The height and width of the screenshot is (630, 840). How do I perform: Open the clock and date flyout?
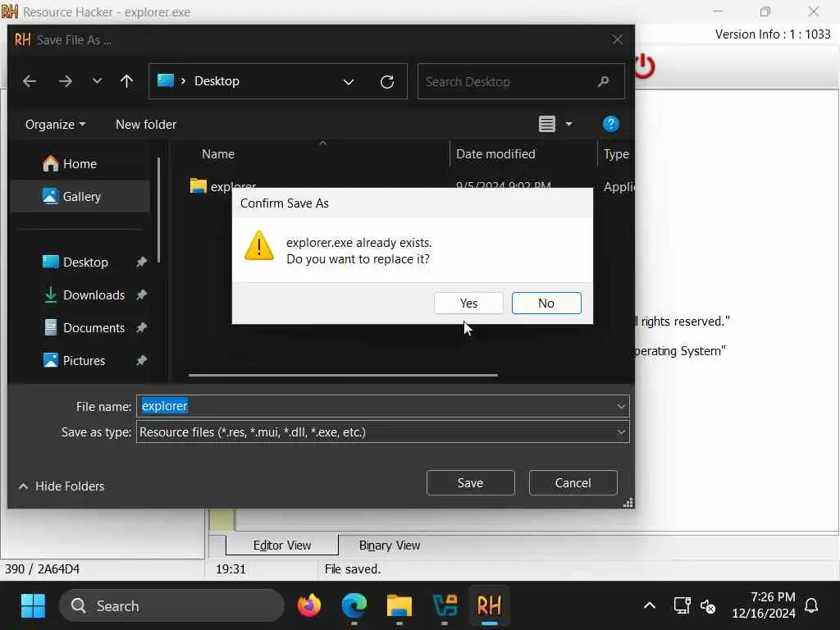(764, 605)
